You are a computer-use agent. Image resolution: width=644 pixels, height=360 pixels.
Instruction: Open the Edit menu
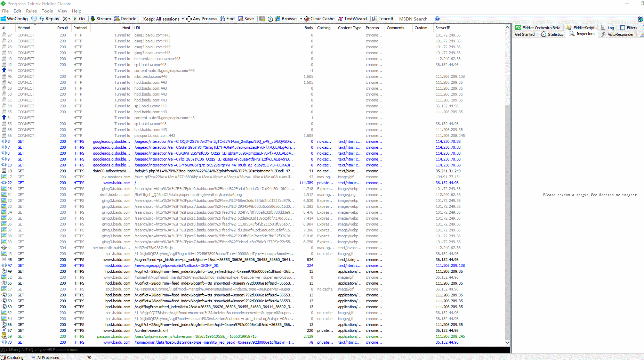point(17,11)
